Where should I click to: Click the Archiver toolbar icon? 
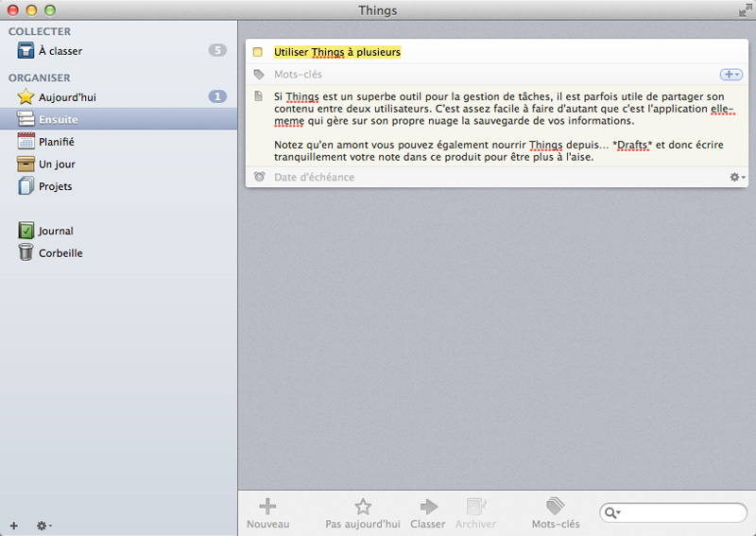coord(475,506)
